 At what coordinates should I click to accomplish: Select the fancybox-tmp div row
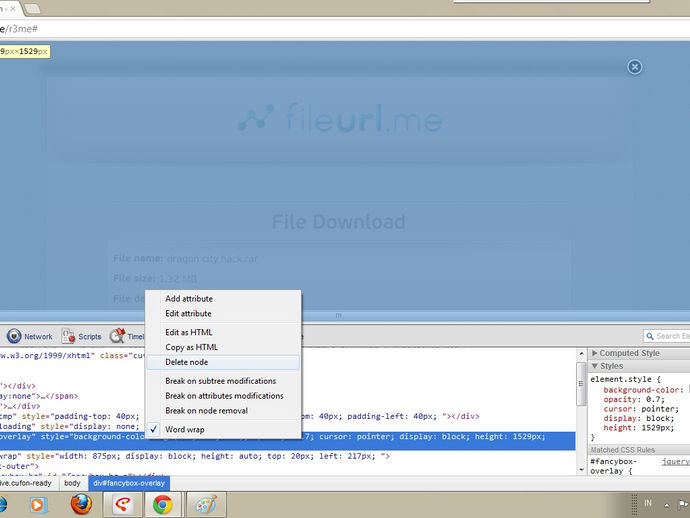288,416
